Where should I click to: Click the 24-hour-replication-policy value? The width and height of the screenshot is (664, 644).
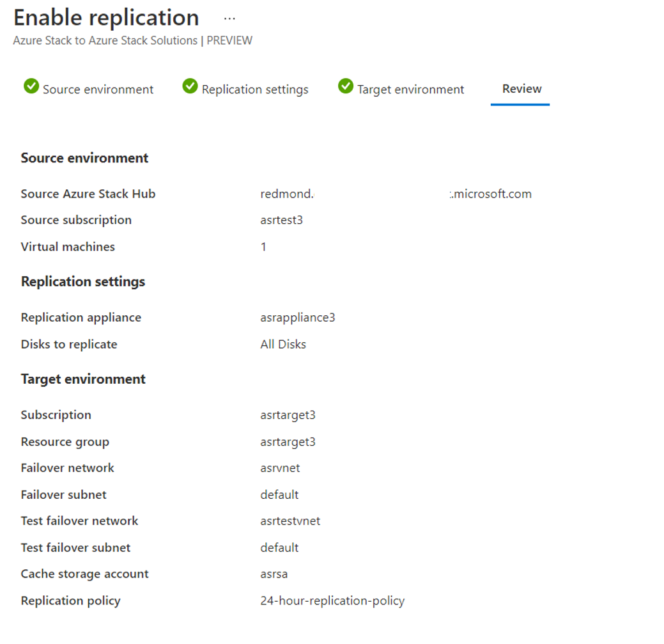click(332, 601)
